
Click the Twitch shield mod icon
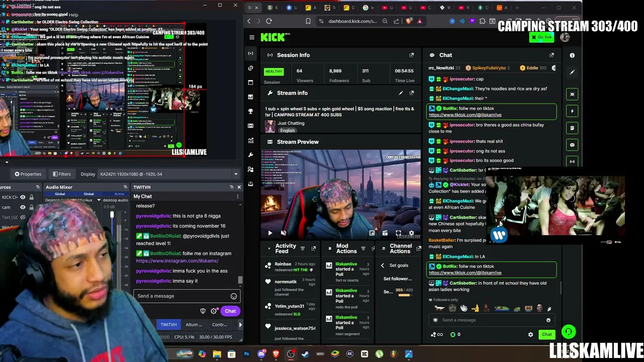point(203,311)
